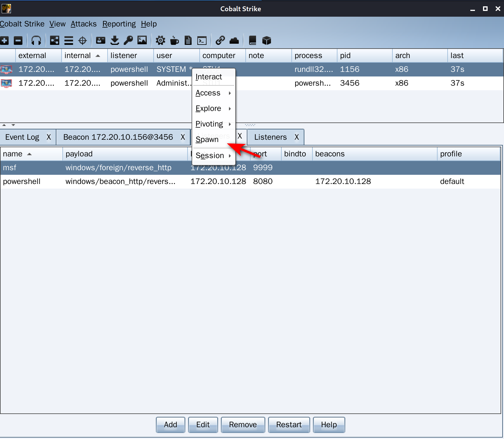Click the headphones Listeners toolbar icon
The height and width of the screenshot is (439, 504).
(x=36, y=41)
